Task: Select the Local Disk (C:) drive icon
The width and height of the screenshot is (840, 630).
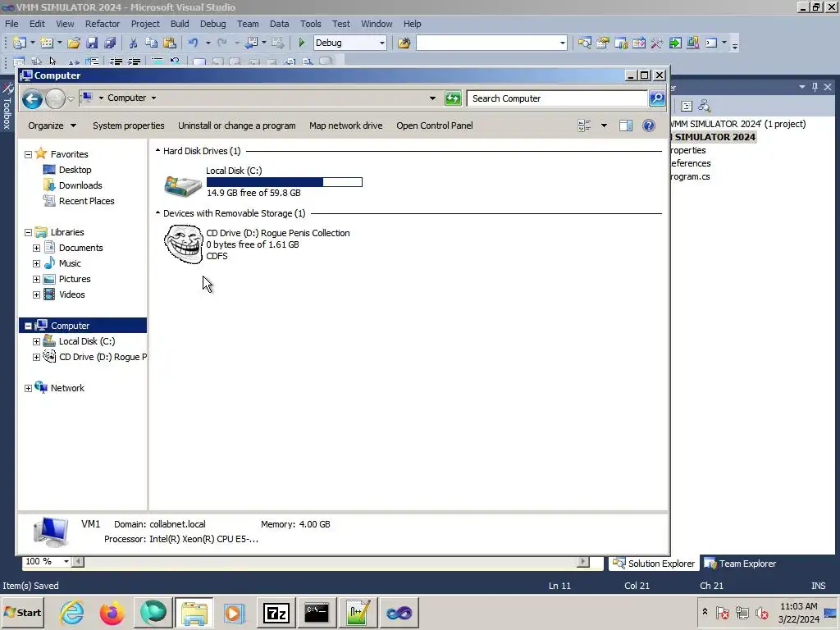Action: coord(183,185)
